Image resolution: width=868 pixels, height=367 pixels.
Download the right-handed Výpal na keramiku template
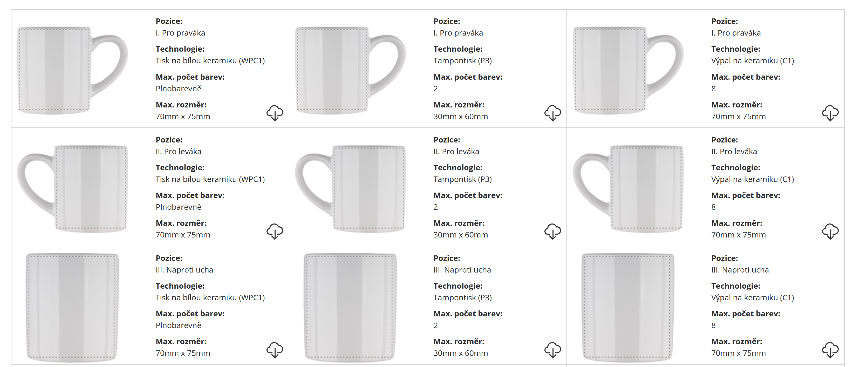(830, 113)
